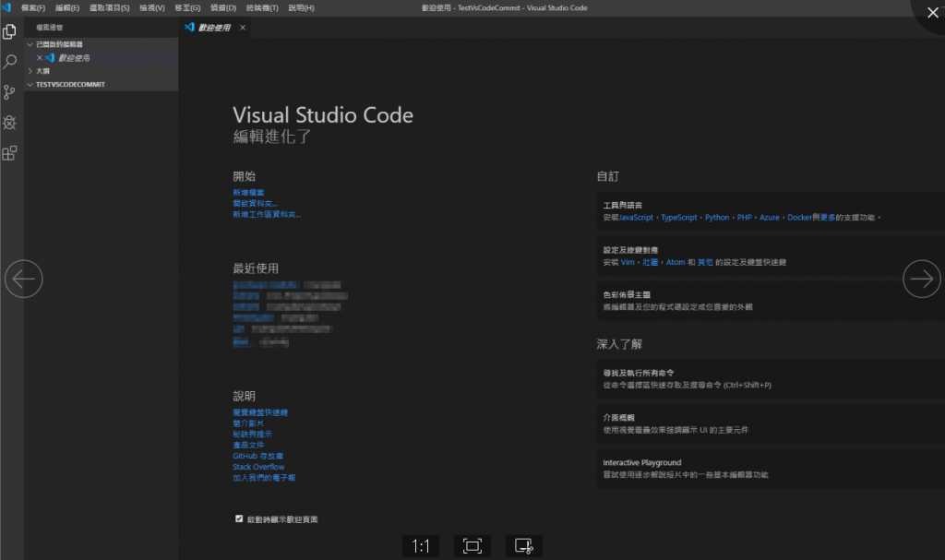Click the 開啟資料夾... link
The width and height of the screenshot is (945, 560).
coord(255,204)
